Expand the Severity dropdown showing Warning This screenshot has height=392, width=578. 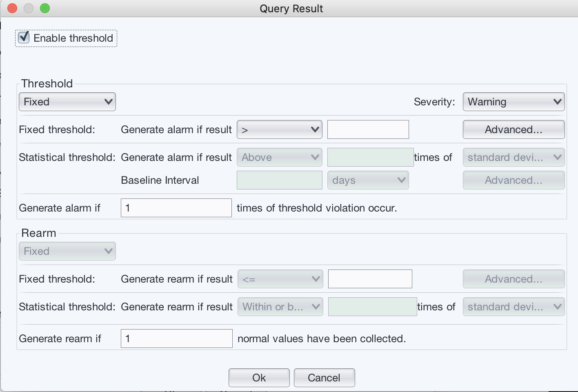514,102
